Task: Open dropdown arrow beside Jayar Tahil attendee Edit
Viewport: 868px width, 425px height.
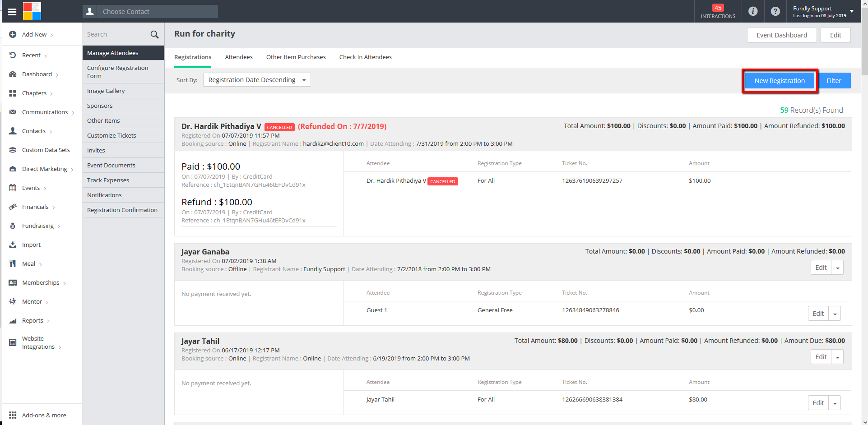Action: (x=835, y=403)
